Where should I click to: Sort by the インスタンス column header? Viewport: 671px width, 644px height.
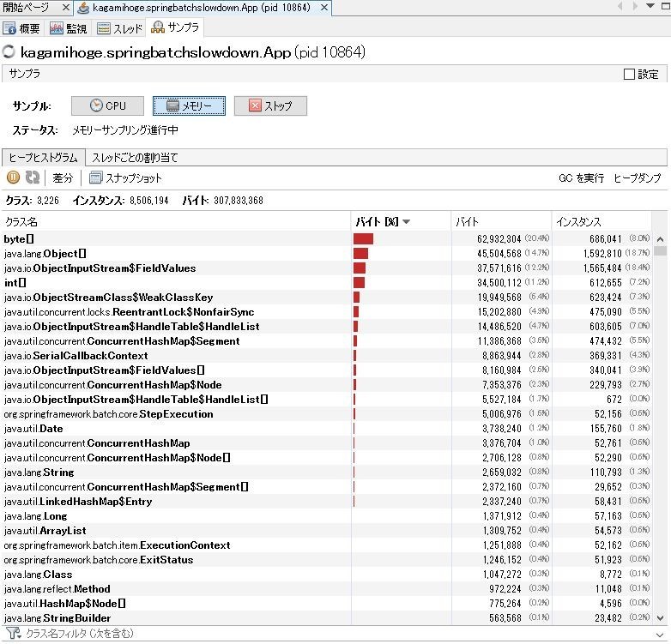coord(601,221)
